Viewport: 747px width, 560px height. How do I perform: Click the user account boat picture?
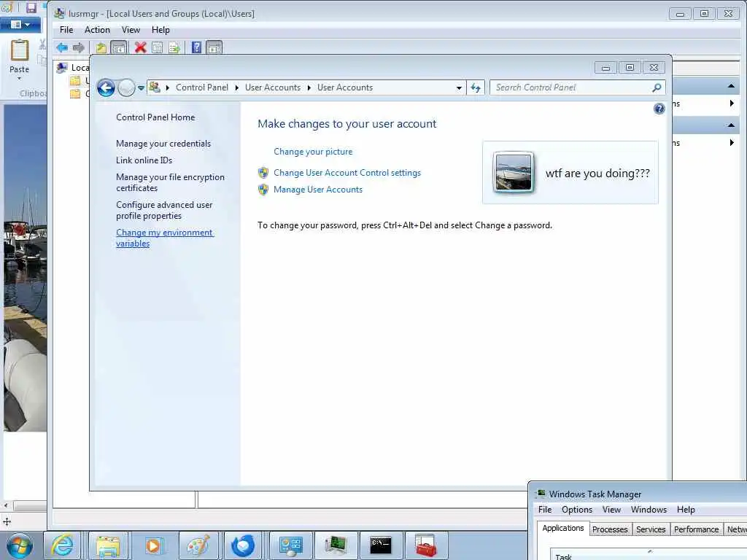(x=513, y=172)
